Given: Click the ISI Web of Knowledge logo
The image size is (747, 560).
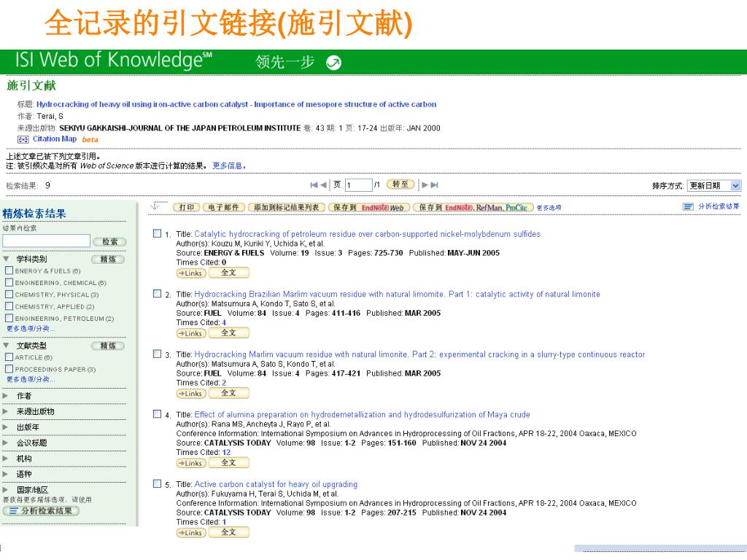Looking at the screenshot, I should 113,61.
